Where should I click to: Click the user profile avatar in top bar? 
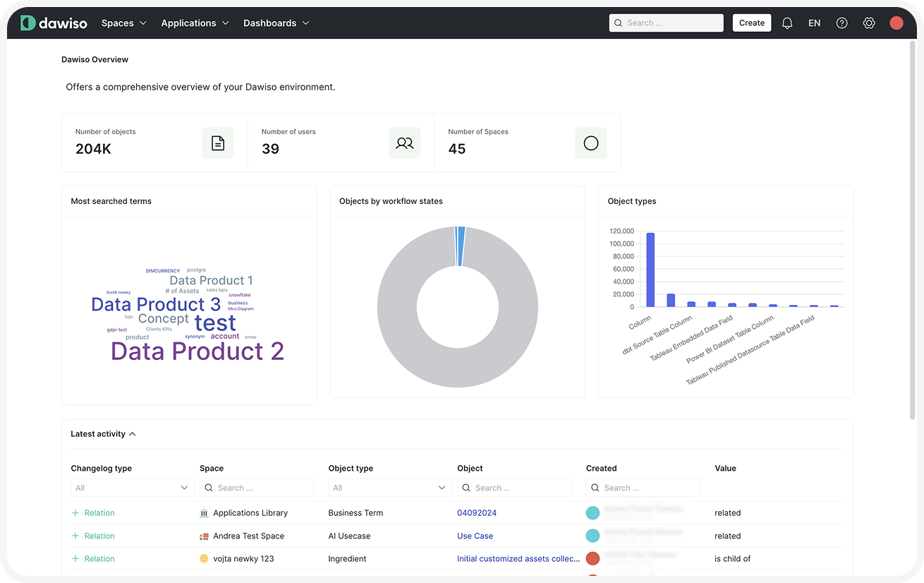tap(896, 23)
